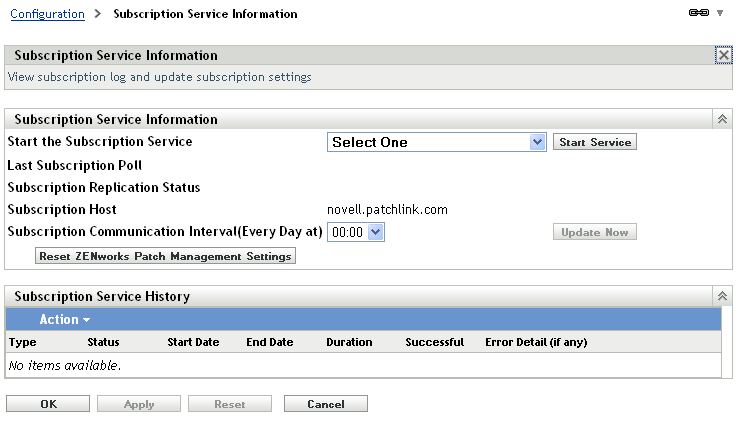Sort by the Duration column header
The height and width of the screenshot is (422, 743).
pyautogui.click(x=349, y=342)
